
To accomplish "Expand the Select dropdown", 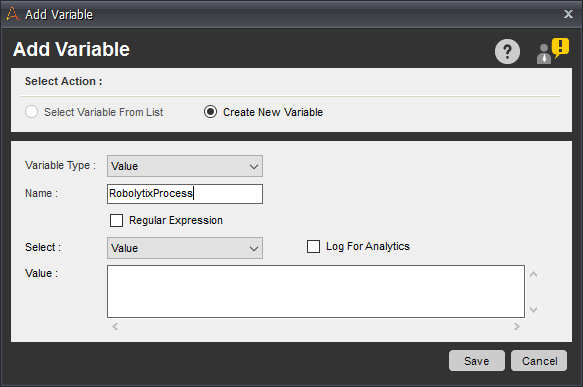I will pos(185,248).
